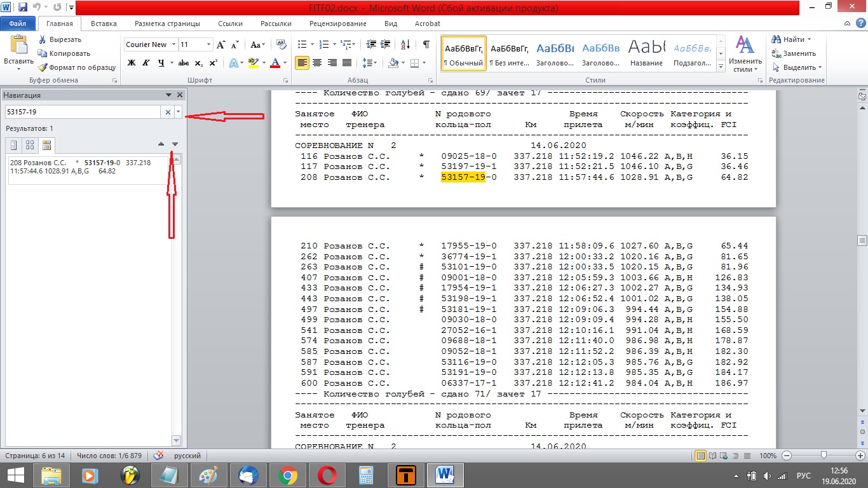Toggle superscript formatting
This screenshot has width=868, height=488.
[x=214, y=63]
